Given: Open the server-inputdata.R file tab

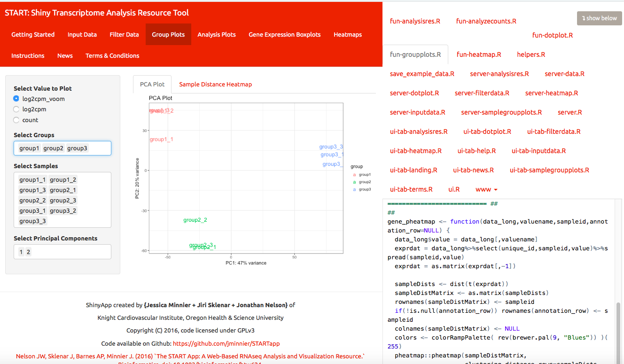Looking at the screenshot, I should click(418, 112).
